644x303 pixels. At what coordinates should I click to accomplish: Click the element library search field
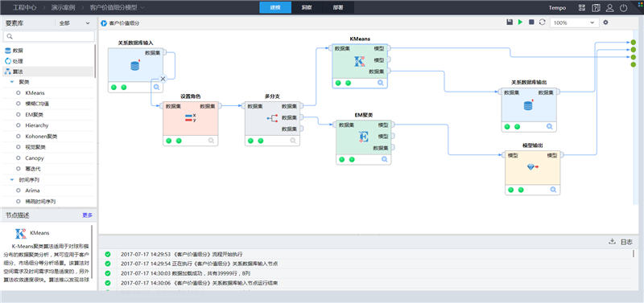tap(49, 36)
